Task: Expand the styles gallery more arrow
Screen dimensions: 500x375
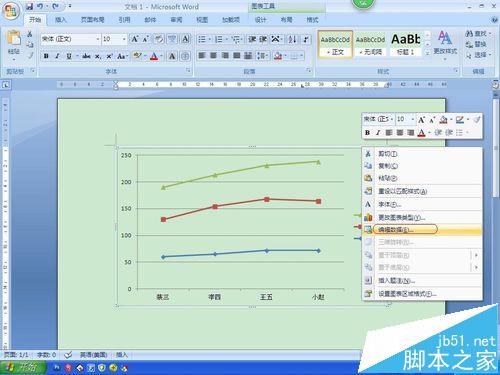Action: (428, 53)
